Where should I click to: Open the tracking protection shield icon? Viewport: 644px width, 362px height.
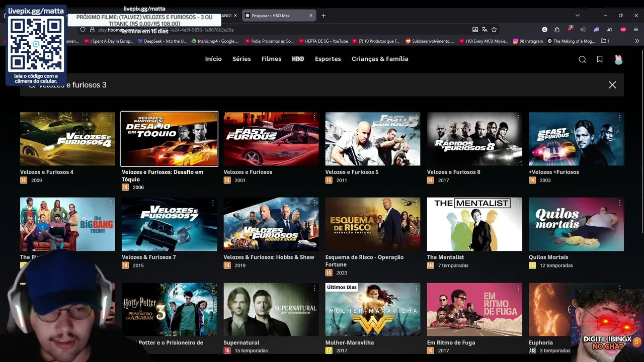(83, 30)
